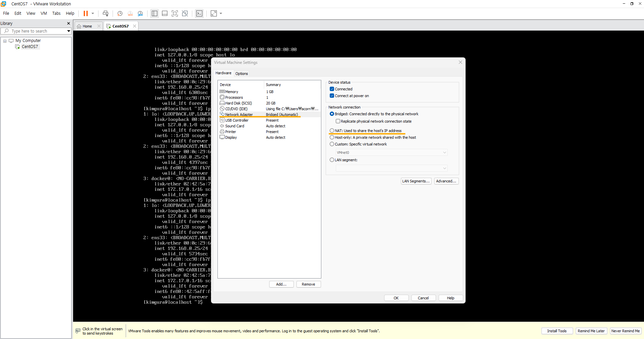Disable the Connected device status checkbox

coord(332,89)
